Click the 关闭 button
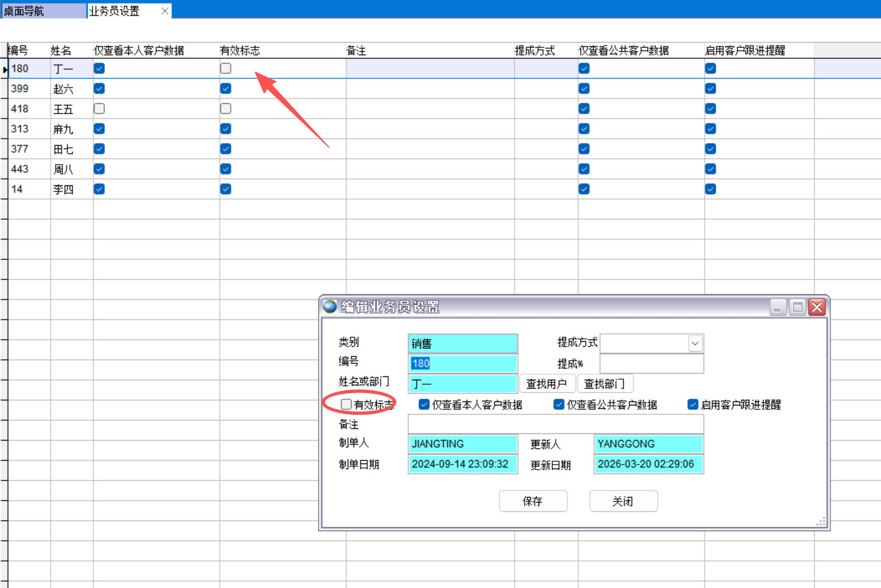 (623, 501)
